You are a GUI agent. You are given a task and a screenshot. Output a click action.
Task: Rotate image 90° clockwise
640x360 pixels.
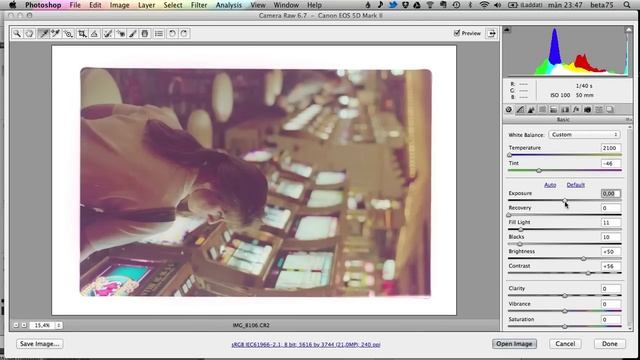(x=184, y=33)
